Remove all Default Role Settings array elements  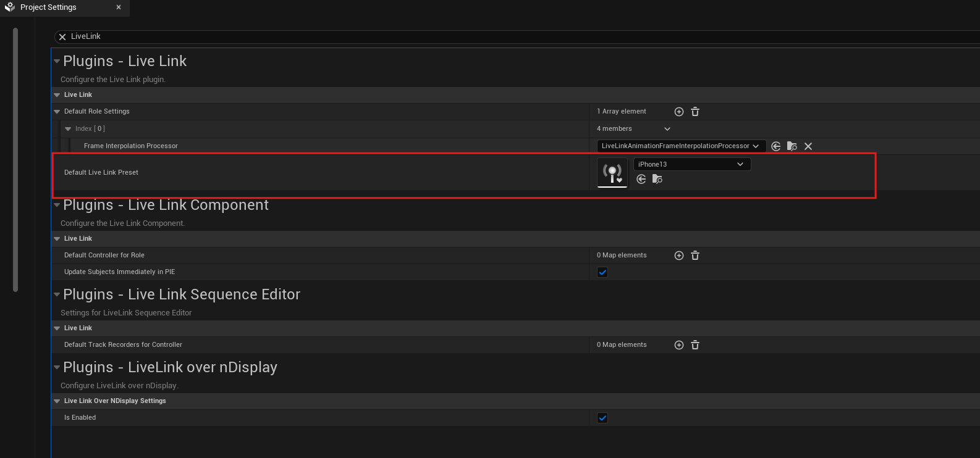[x=695, y=112]
